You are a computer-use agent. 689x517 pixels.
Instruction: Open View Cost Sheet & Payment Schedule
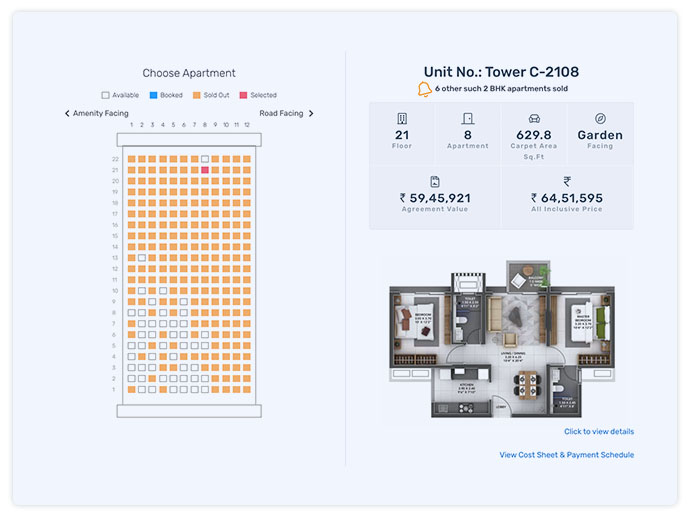click(x=566, y=455)
